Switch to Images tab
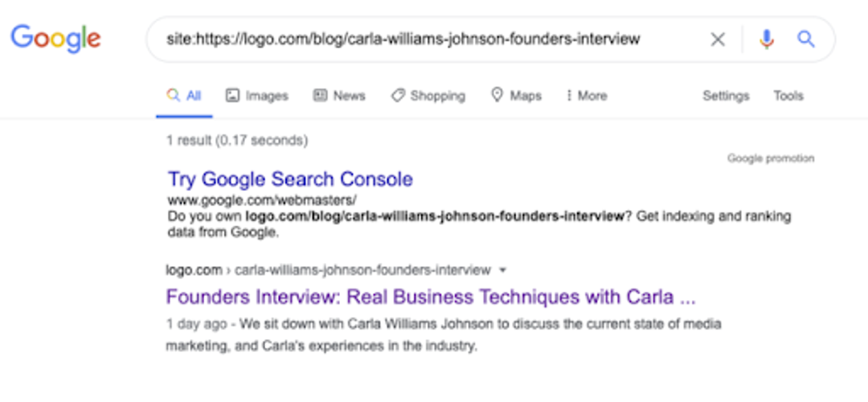The height and width of the screenshot is (402, 868). 257,96
